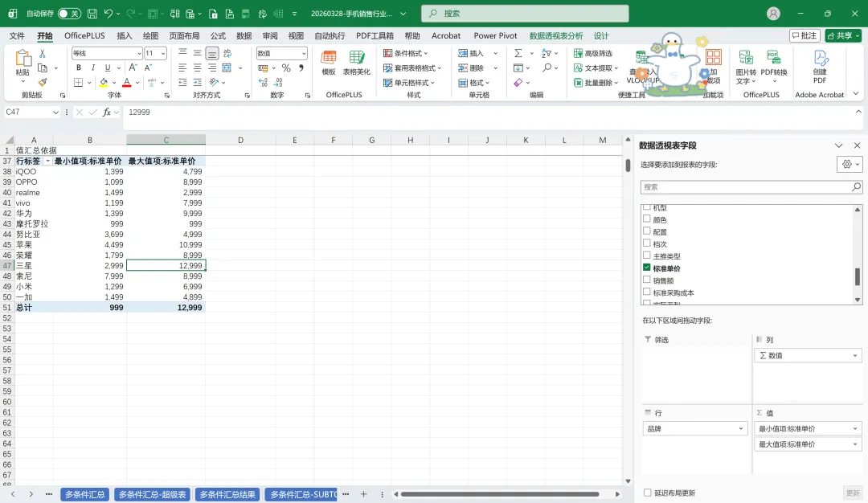The image size is (868, 503).
Task: Open the 行标签 filter dropdown in A37
Action: pyautogui.click(x=47, y=161)
